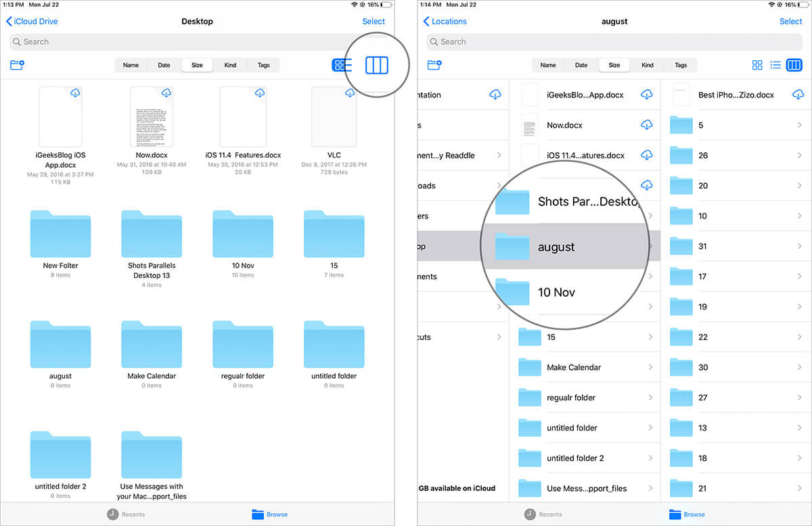
Task: Switch to icon grid view on Desktop screen
Action: pyautogui.click(x=341, y=65)
